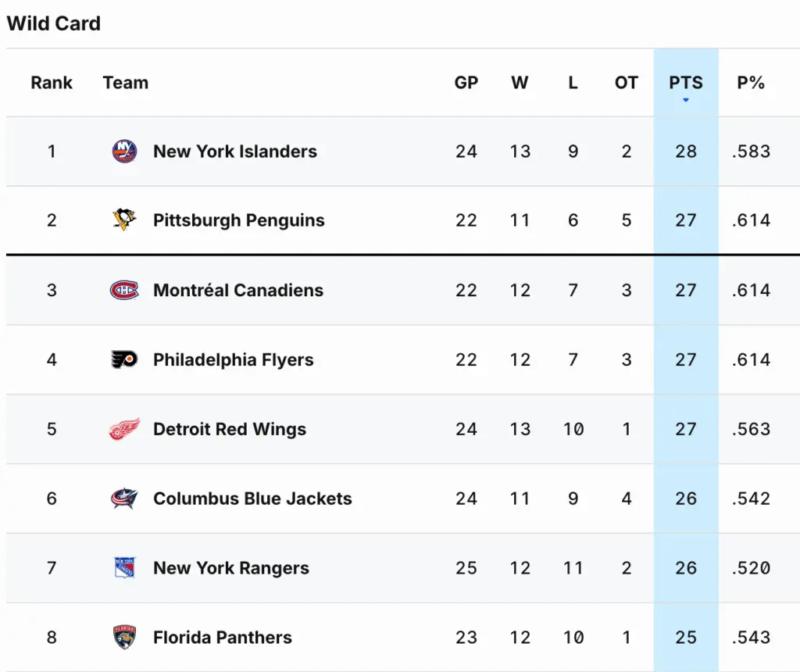The height and width of the screenshot is (672, 800).
Task: Open Florida Panthers team name link
Action: tap(223, 638)
